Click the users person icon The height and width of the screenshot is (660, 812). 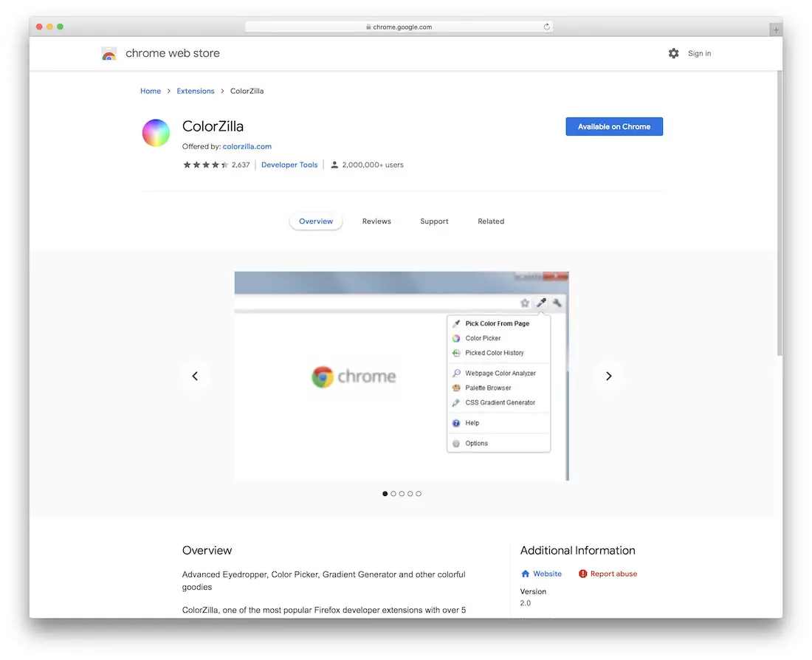pyautogui.click(x=334, y=165)
